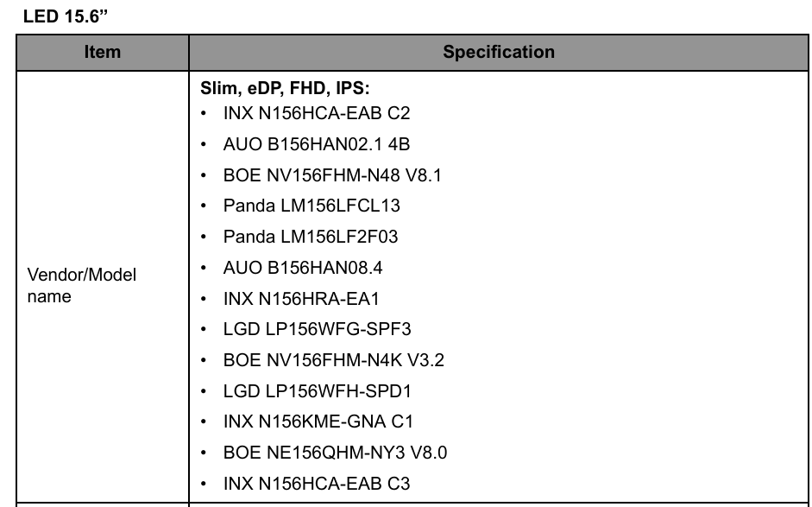Select Panda LM156LF2F03 line
812x507 pixels.
tap(311, 237)
